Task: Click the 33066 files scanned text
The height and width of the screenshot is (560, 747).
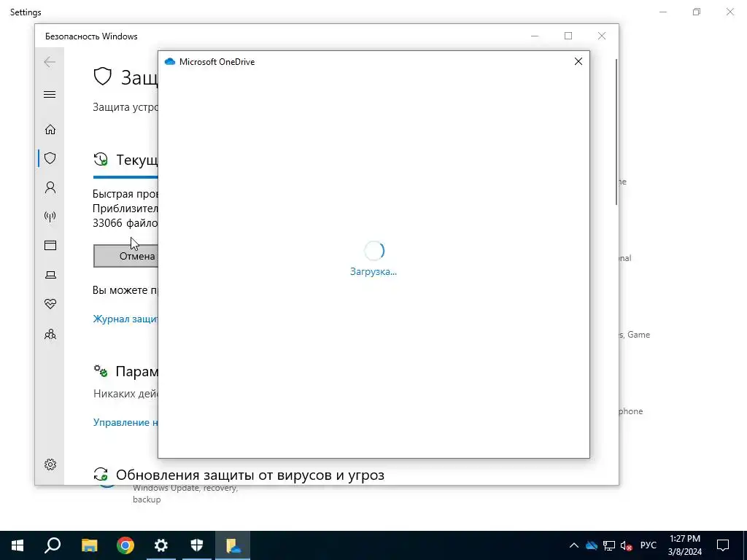Action: click(125, 223)
